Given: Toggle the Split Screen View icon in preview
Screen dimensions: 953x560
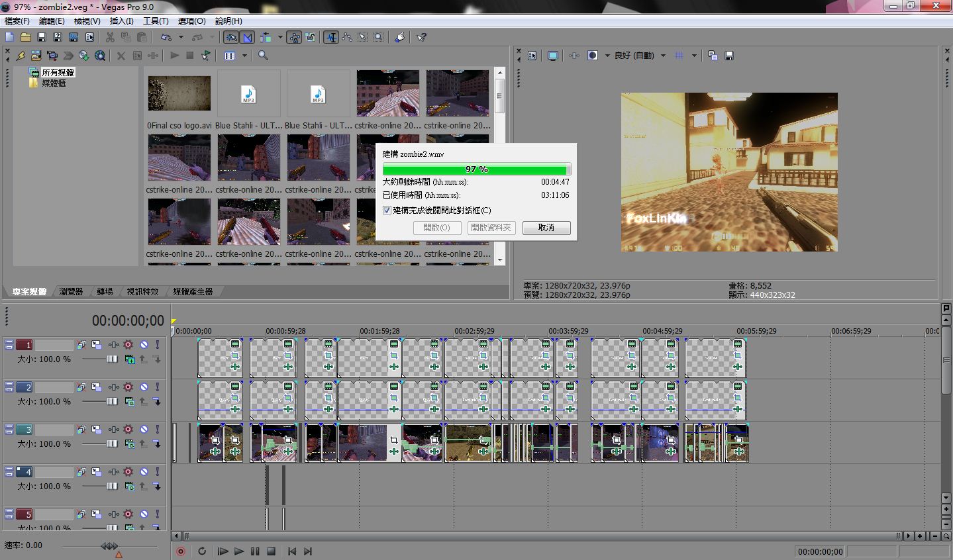Looking at the screenshot, I should [593, 56].
